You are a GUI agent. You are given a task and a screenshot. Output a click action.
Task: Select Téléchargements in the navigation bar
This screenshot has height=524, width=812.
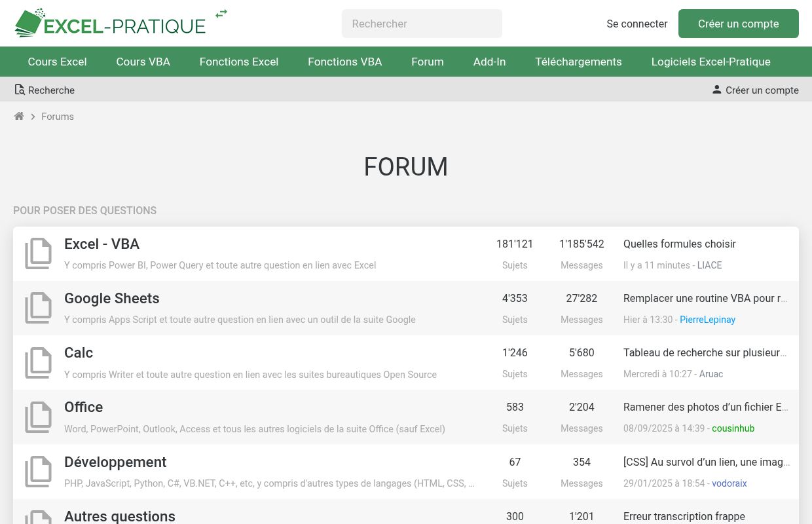tap(578, 62)
